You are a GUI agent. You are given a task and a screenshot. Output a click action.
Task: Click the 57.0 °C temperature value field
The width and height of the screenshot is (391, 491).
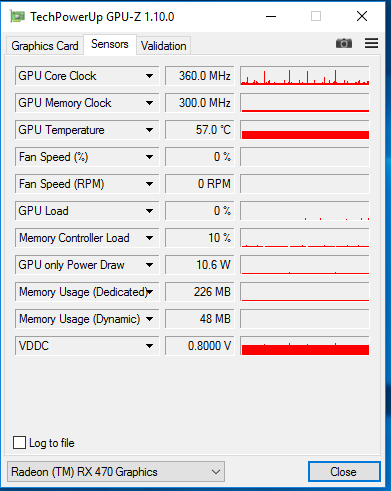point(200,130)
